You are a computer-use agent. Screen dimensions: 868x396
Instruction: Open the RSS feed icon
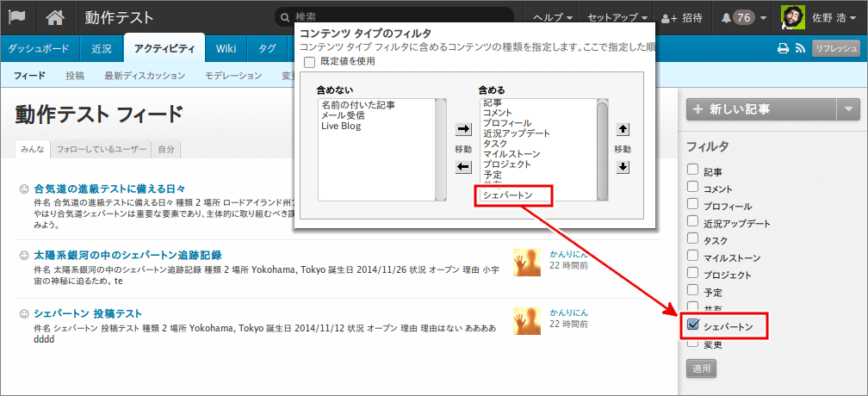pos(799,49)
